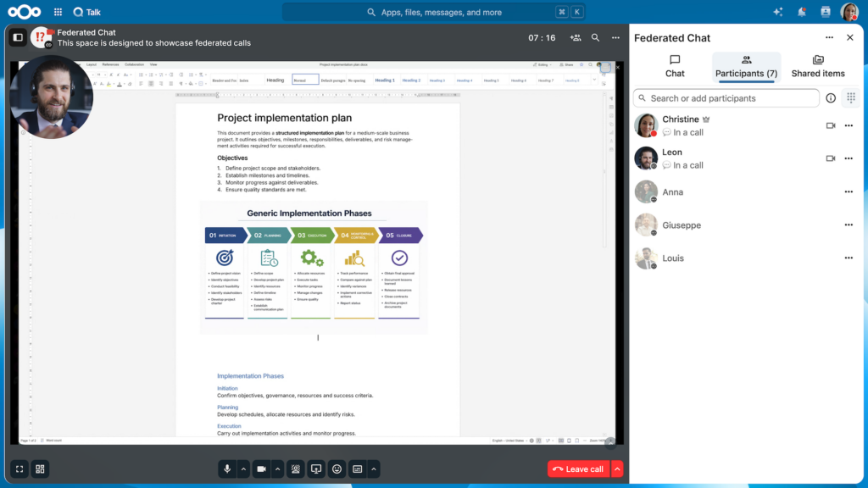Open the user avatar menu
The image size is (868, 488).
849,12
